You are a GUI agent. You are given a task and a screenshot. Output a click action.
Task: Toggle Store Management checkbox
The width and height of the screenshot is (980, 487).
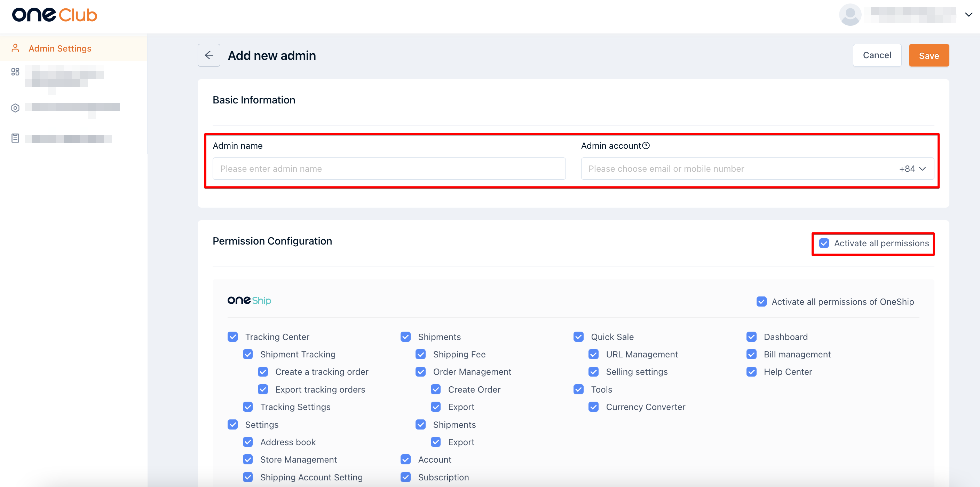[248, 459]
